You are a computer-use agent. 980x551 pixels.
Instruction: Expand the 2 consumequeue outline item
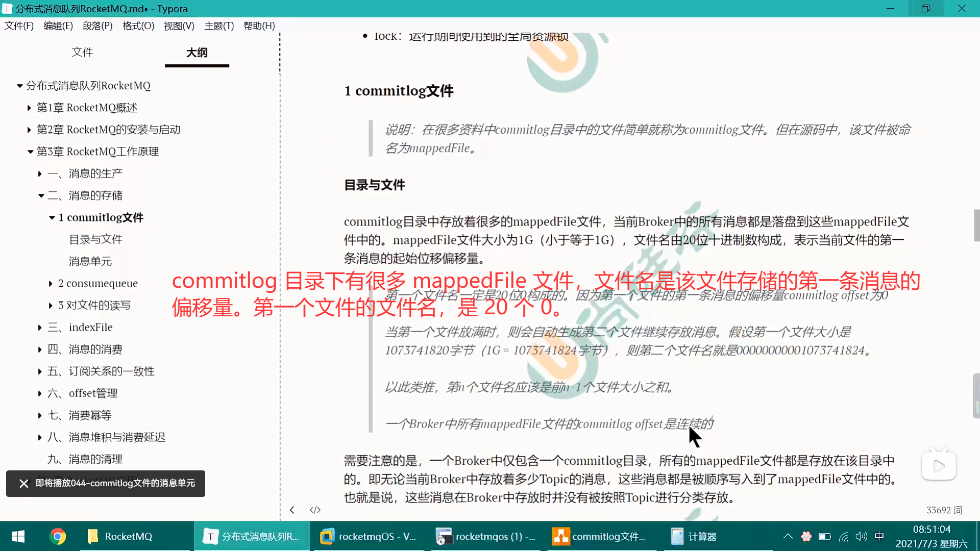click(51, 284)
